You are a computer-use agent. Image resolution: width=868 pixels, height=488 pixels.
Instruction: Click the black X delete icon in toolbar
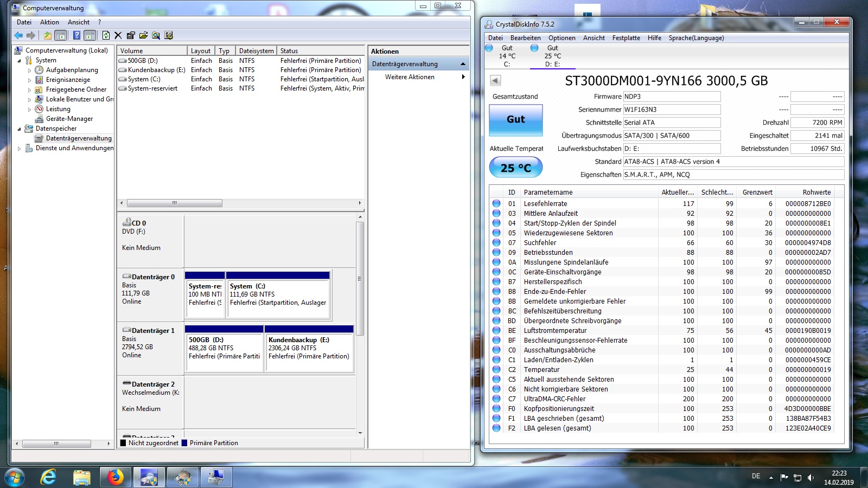click(x=118, y=36)
